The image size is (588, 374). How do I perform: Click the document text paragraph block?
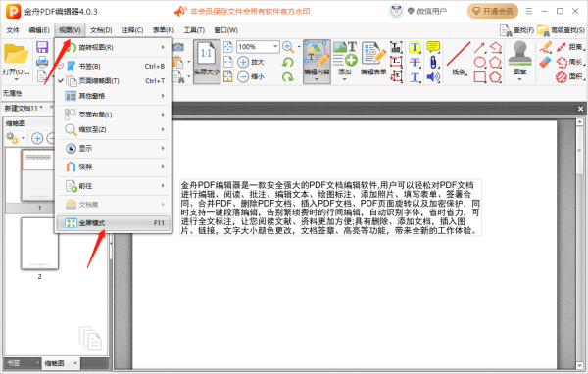[330, 208]
